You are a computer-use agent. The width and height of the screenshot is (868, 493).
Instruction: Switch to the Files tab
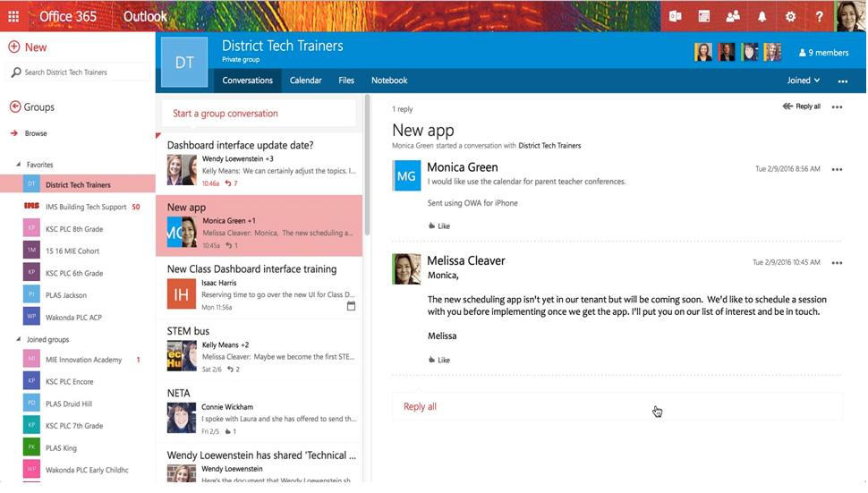pos(346,81)
